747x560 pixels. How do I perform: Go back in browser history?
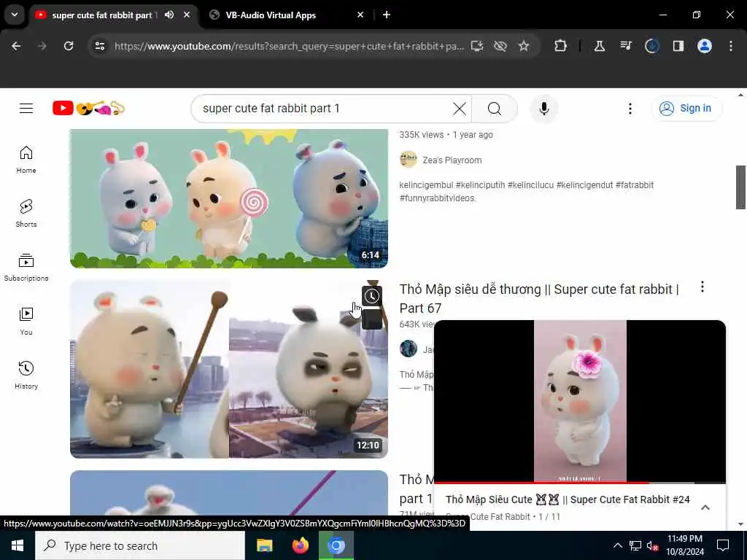16,46
